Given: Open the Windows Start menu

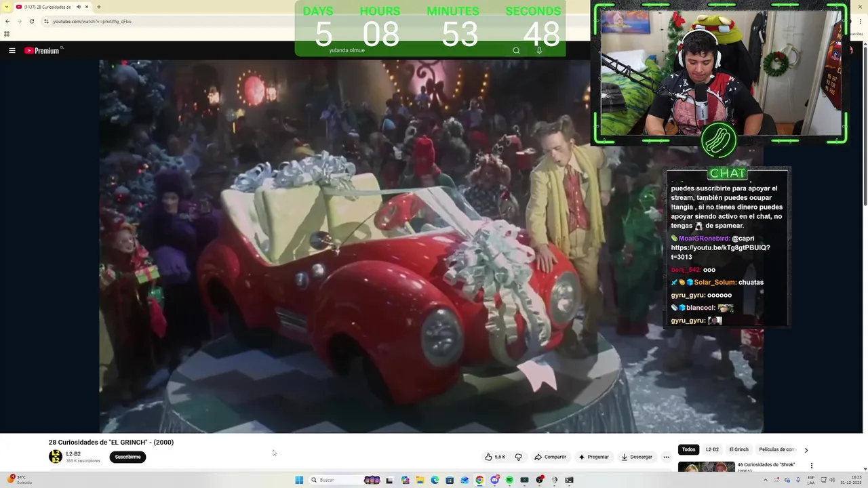Looking at the screenshot, I should point(299,480).
